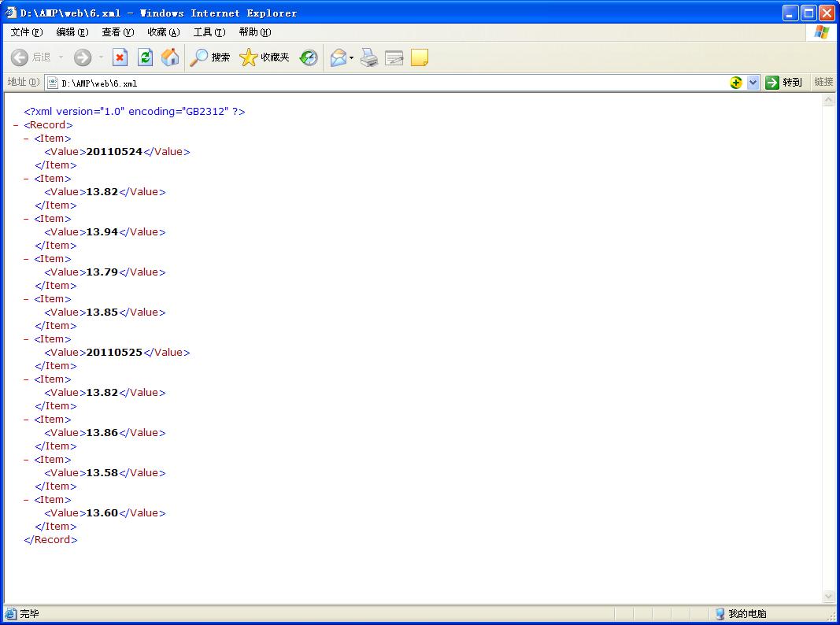Collapse the Item containing 20110525
This screenshot has width=840, height=625.
pos(26,339)
